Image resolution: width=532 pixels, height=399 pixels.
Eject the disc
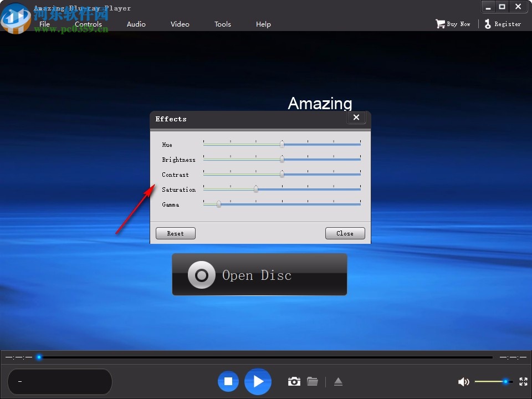(338, 381)
